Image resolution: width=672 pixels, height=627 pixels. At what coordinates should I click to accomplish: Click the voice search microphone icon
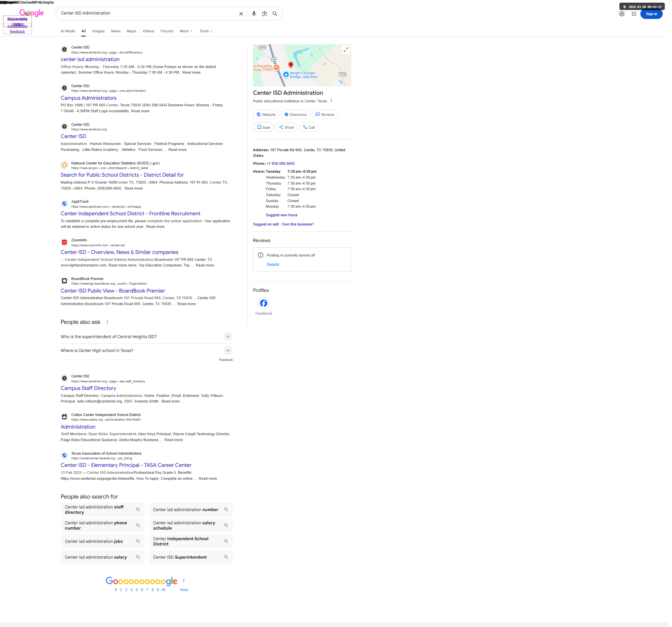coord(254,14)
